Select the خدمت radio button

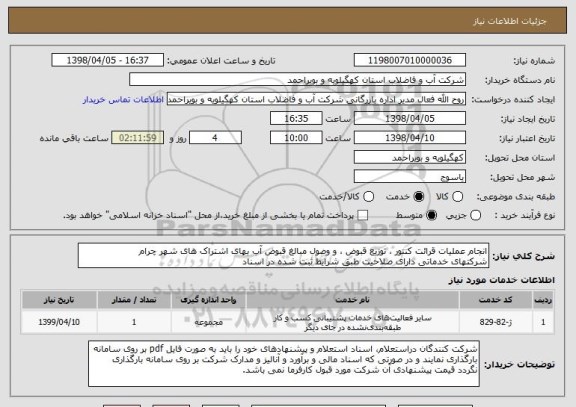pos(419,197)
